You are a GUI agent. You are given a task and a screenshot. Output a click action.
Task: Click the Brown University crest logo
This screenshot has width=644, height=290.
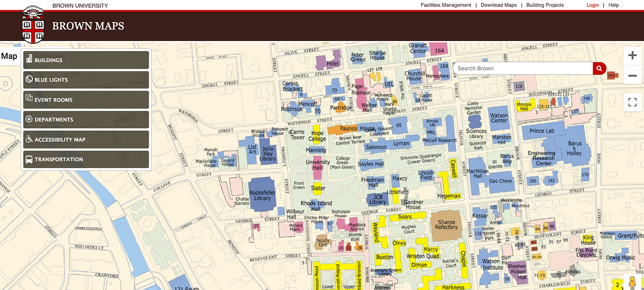(x=34, y=24)
